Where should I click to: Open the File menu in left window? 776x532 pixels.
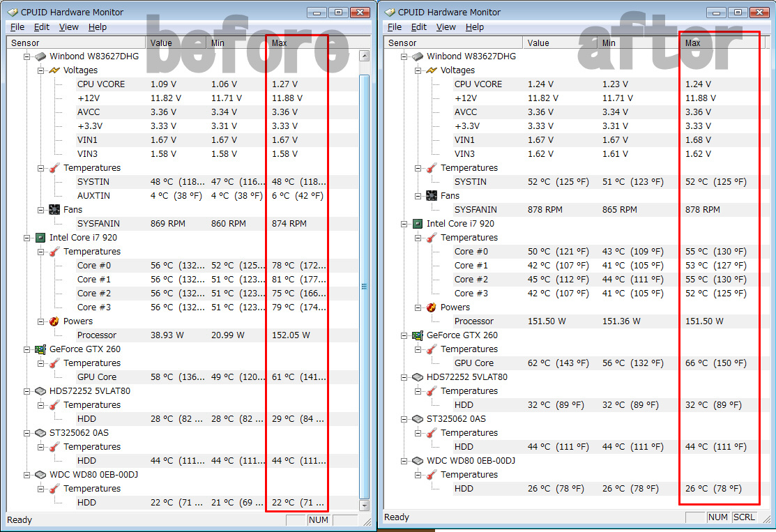coord(17,27)
